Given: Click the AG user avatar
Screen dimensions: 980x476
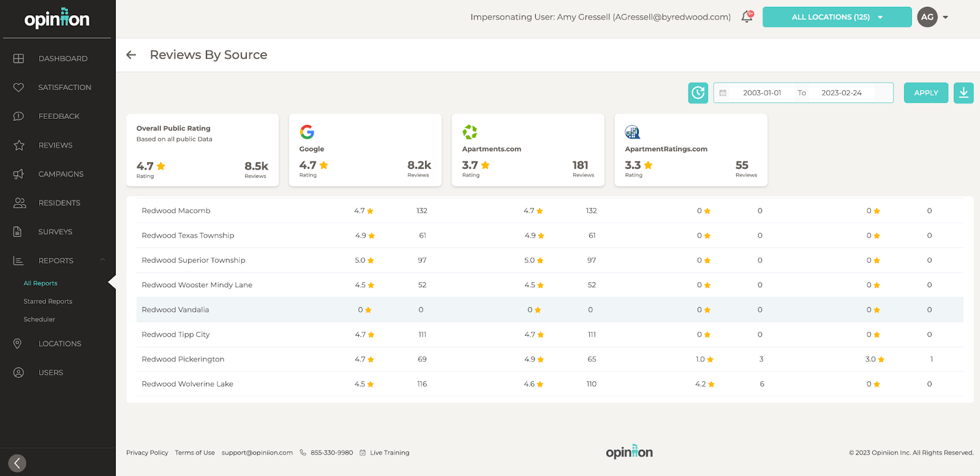Looking at the screenshot, I should (927, 17).
